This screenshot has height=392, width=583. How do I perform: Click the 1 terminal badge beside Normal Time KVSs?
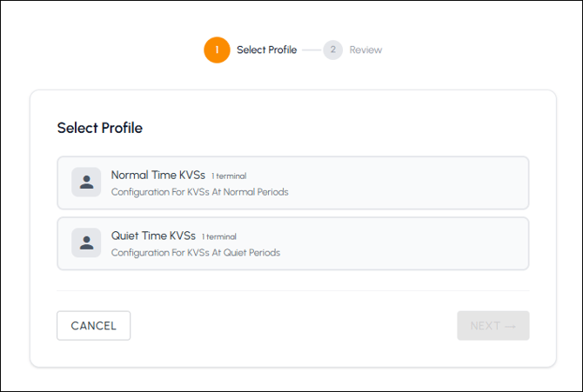[229, 176]
